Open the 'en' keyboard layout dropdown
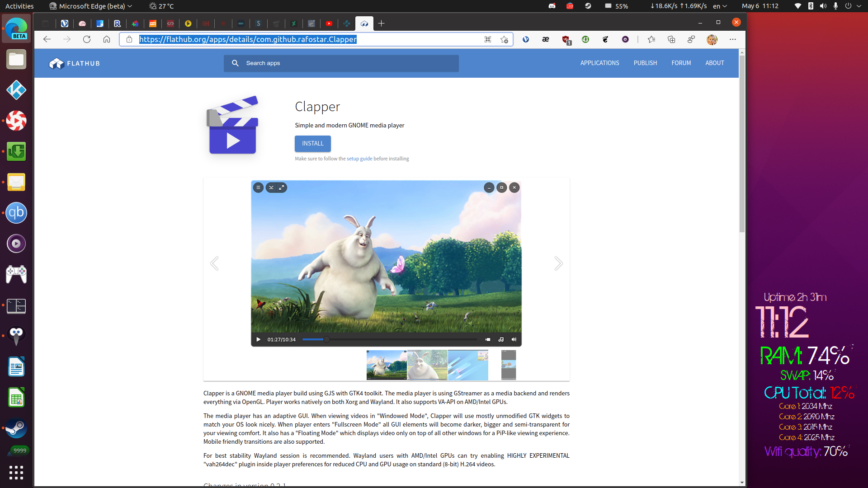Viewport: 868px width, 488px height. tap(720, 6)
